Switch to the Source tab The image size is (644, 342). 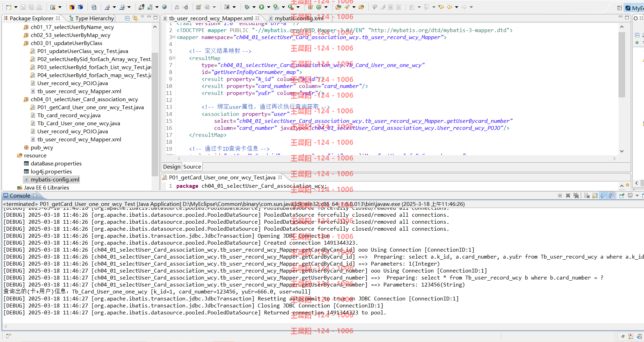[192, 167]
